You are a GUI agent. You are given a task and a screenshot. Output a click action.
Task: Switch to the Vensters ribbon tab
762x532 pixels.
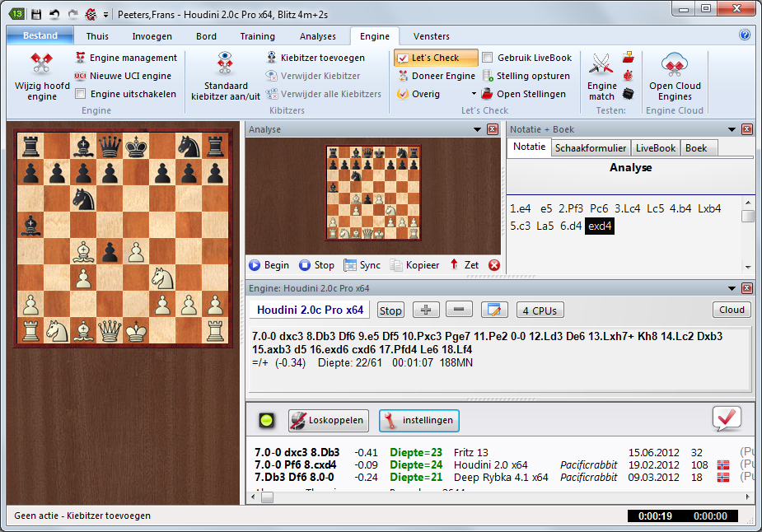pos(431,36)
